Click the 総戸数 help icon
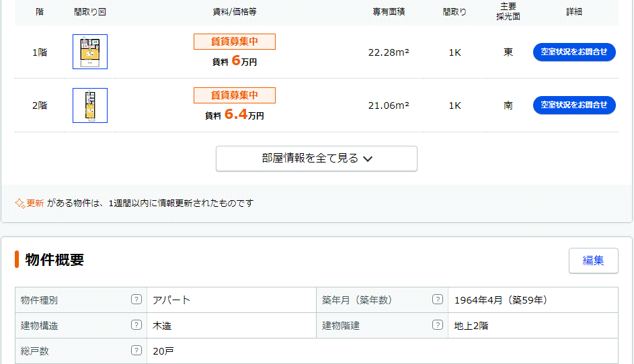Image resolution: width=634 pixels, height=364 pixels. [136, 351]
